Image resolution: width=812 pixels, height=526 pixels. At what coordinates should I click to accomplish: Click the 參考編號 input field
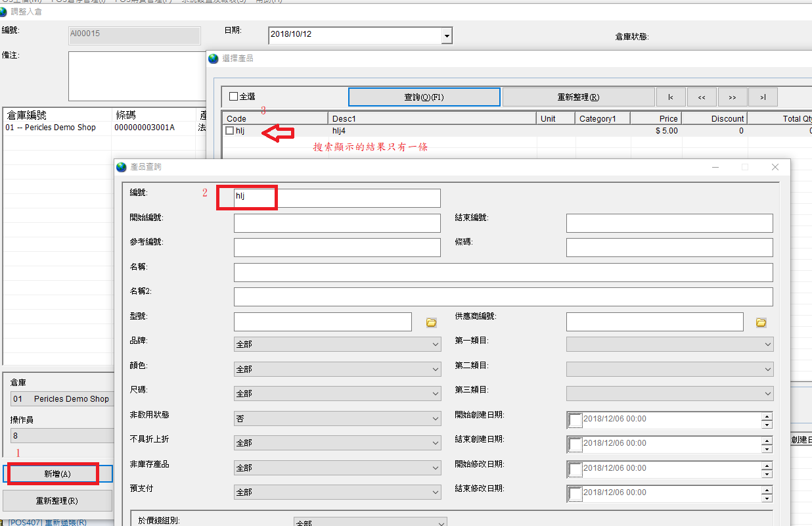(337, 247)
